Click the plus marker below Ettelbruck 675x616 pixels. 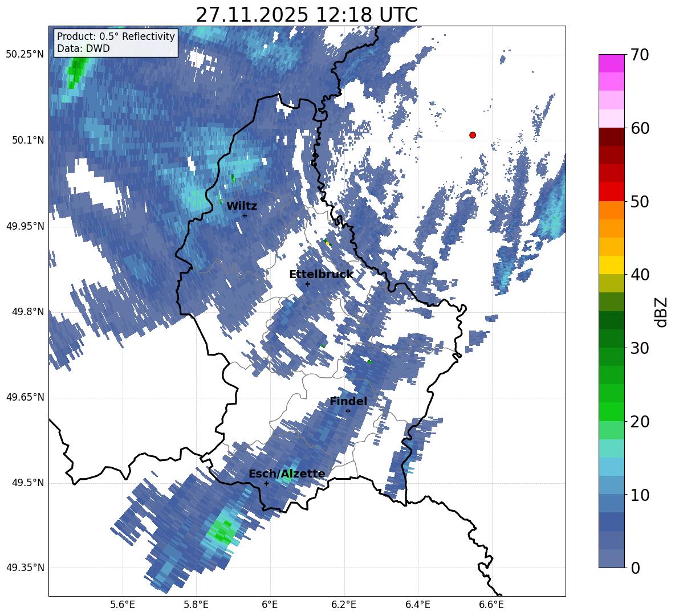[307, 284]
